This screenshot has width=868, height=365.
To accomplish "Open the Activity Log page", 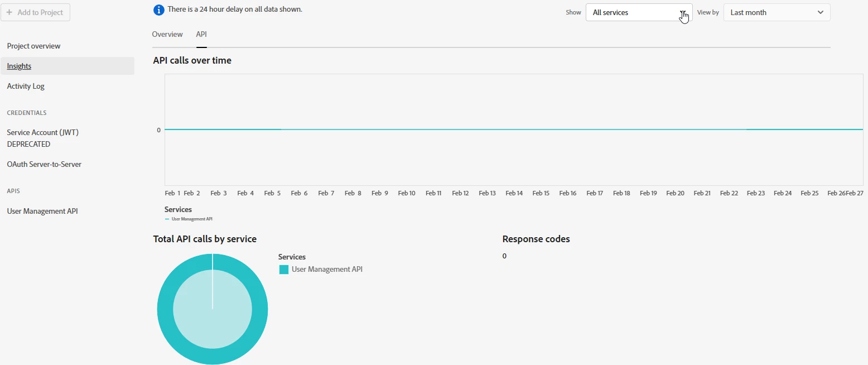I will coord(26,86).
